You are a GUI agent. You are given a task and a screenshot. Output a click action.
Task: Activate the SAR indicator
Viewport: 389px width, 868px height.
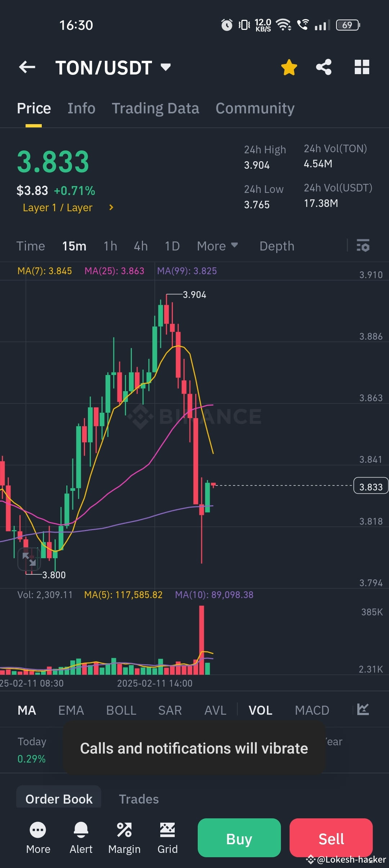point(170,710)
